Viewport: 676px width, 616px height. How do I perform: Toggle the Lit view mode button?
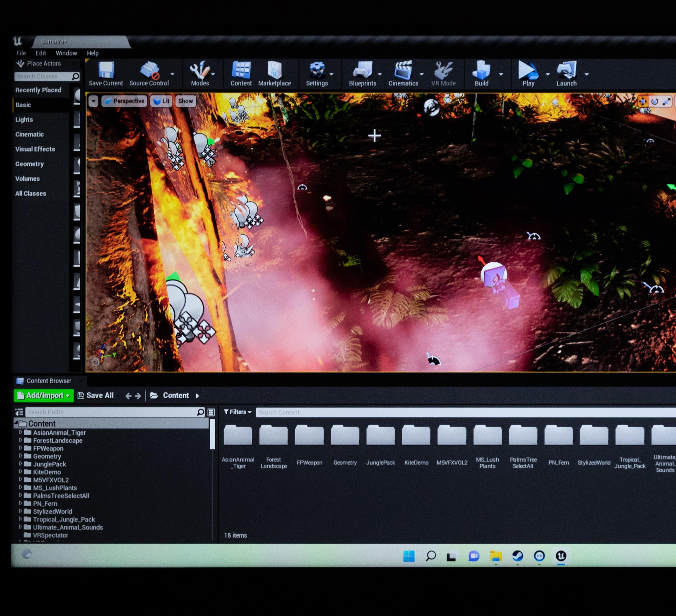(161, 101)
